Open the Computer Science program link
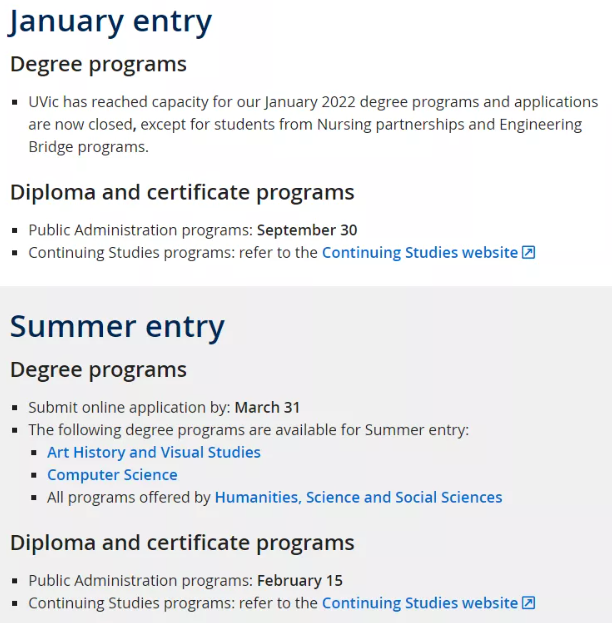 (x=112, y=475)
